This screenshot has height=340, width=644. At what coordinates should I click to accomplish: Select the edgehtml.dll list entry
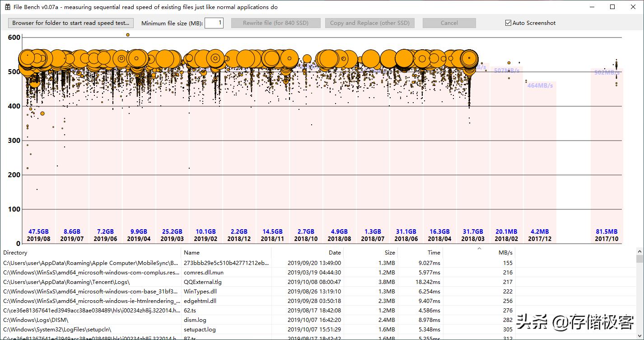coord(200,301)
